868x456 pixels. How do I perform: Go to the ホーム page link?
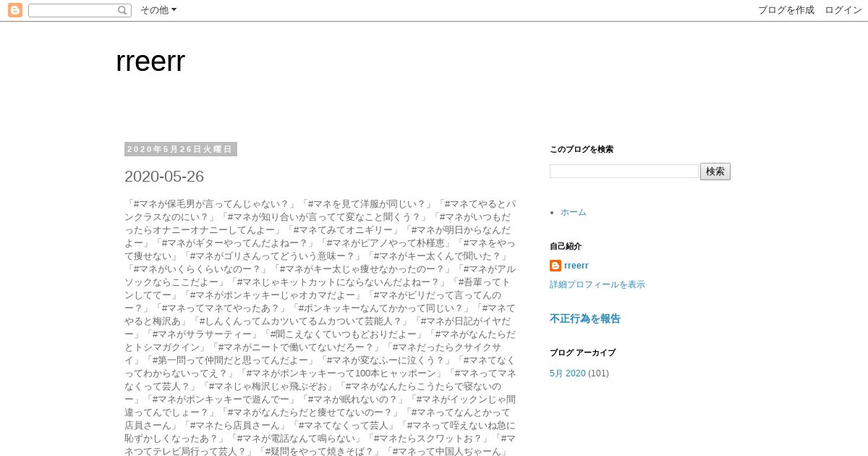[574, 212]
